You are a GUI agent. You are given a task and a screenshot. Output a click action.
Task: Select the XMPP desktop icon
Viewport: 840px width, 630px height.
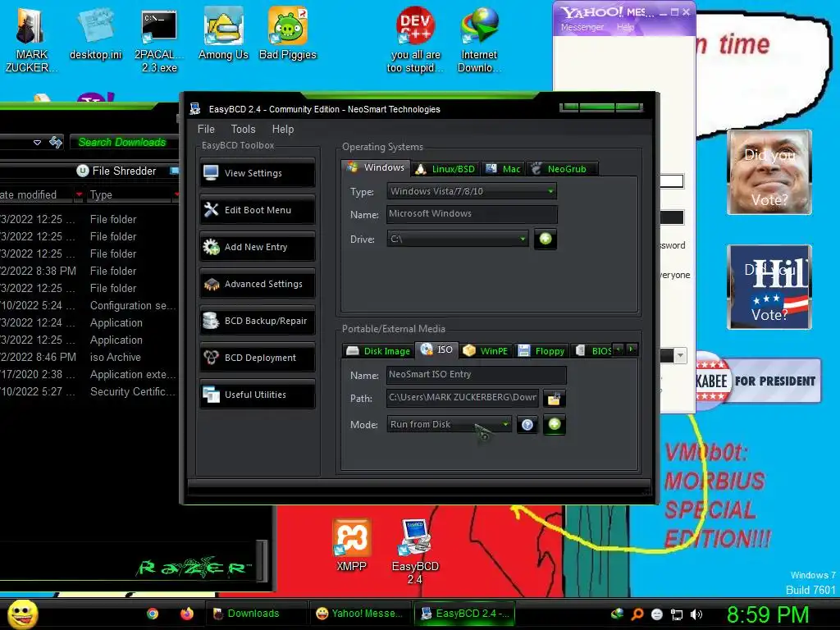pyautogui.click(x=351, y=545)
